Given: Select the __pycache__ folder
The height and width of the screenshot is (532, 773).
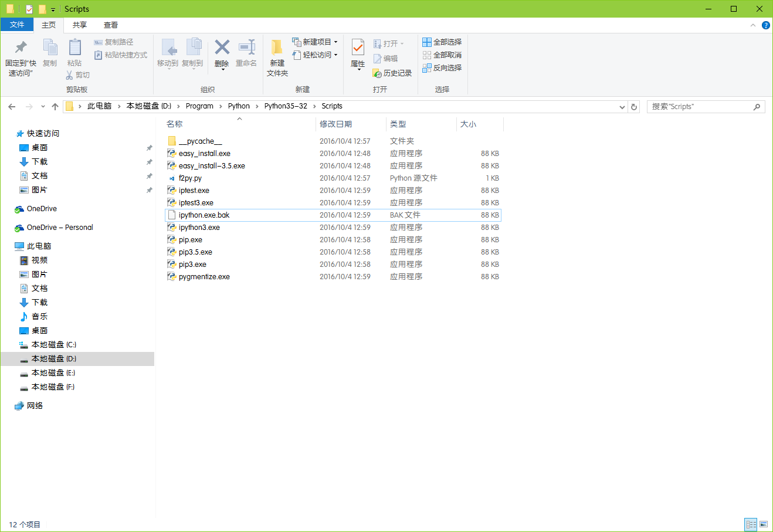Looking at the screenshot, I should coord(333,141).
